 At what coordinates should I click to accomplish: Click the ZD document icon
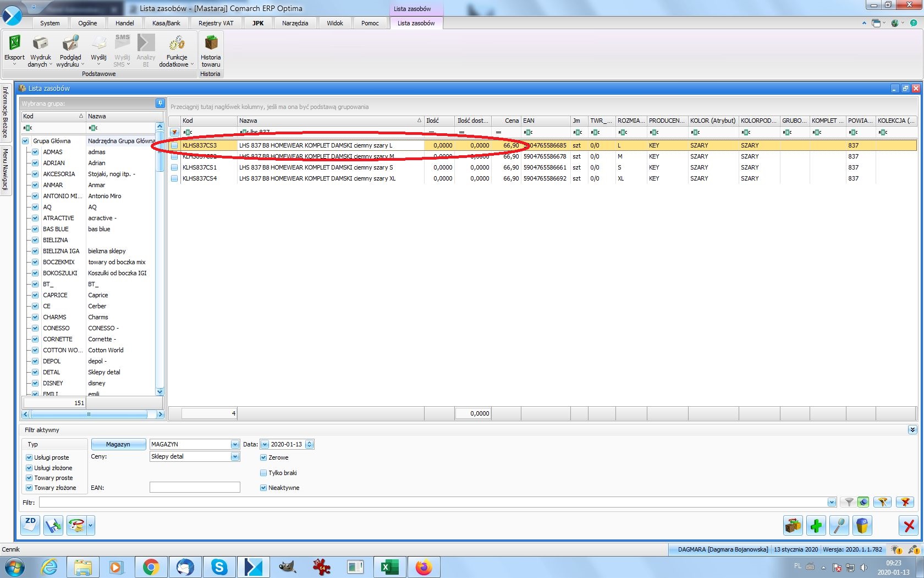point(30,525)
